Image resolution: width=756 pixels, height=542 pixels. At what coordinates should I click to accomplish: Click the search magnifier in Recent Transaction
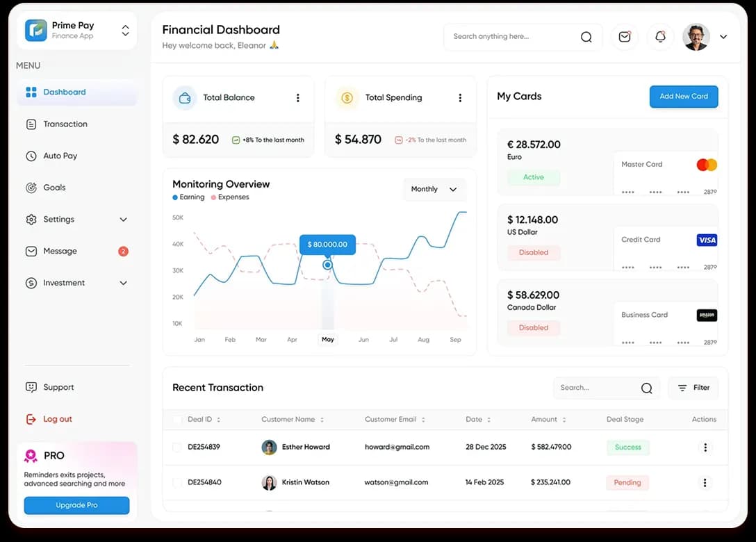(646, 388)
